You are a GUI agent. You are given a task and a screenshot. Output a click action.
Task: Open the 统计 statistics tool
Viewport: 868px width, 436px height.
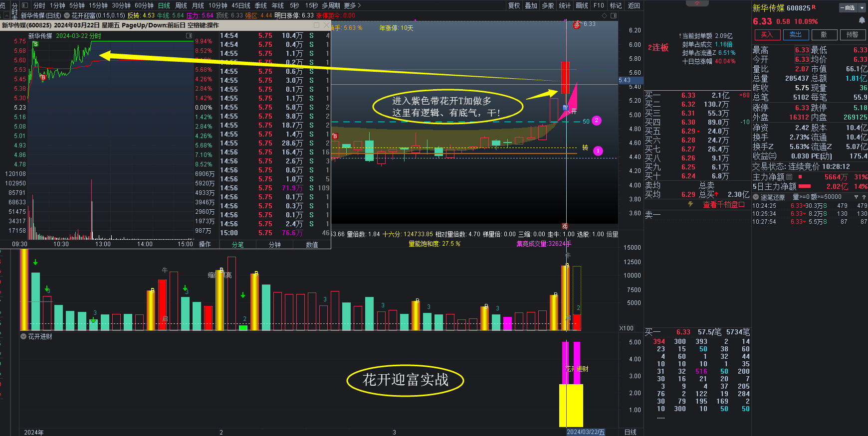[x=565, y=5]
